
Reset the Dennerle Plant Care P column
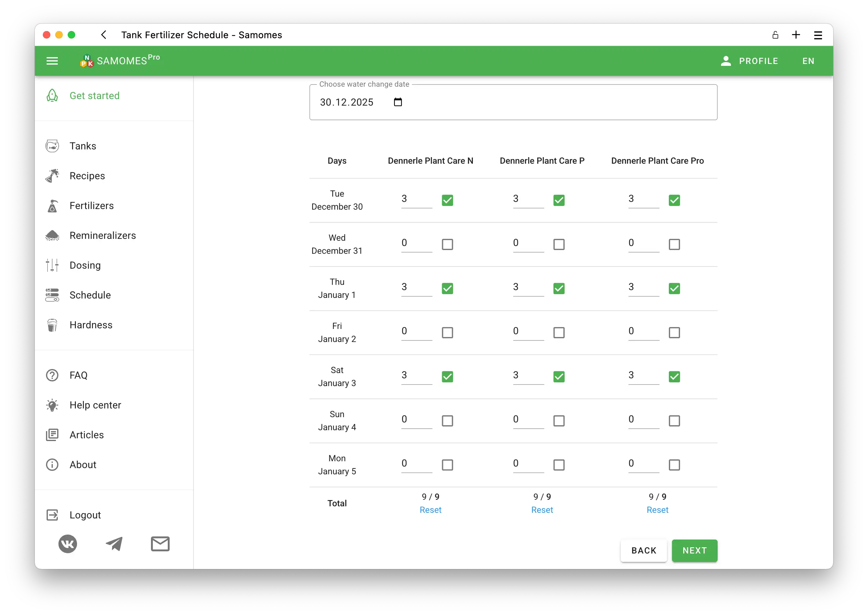point(542,510)
